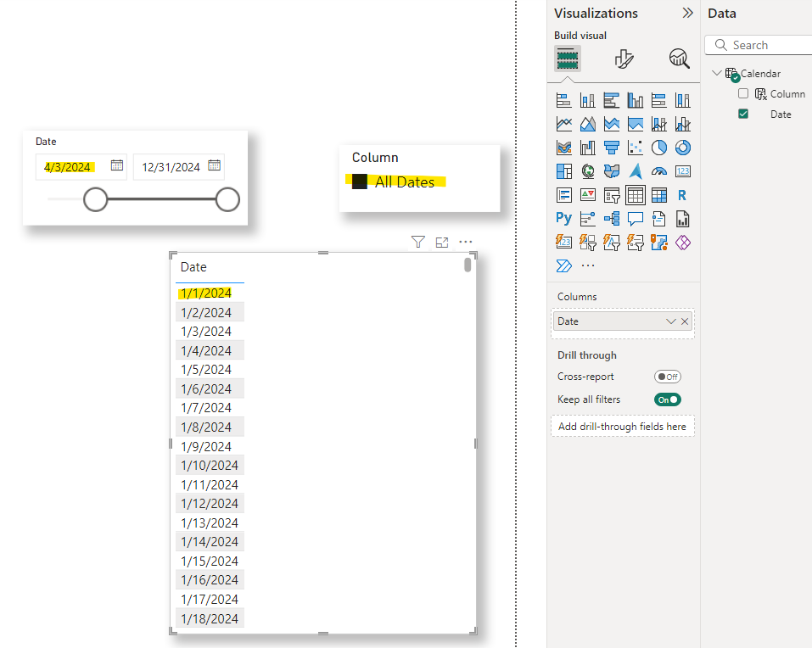Select the line chart visual
The image size is (812, 648).
[563, 124]
